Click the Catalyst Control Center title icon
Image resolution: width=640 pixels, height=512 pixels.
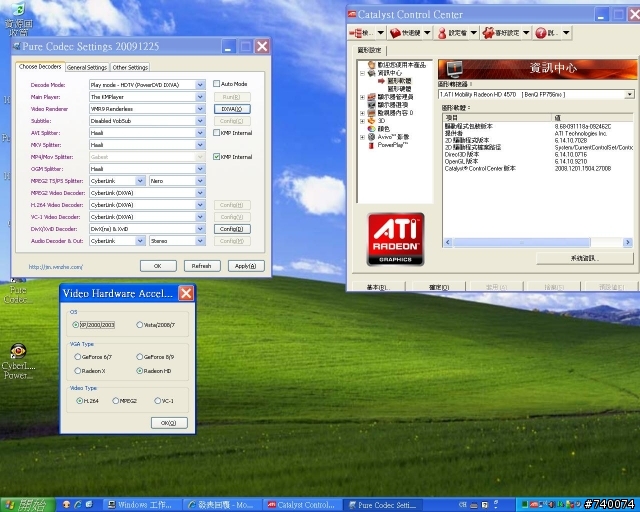352,15
